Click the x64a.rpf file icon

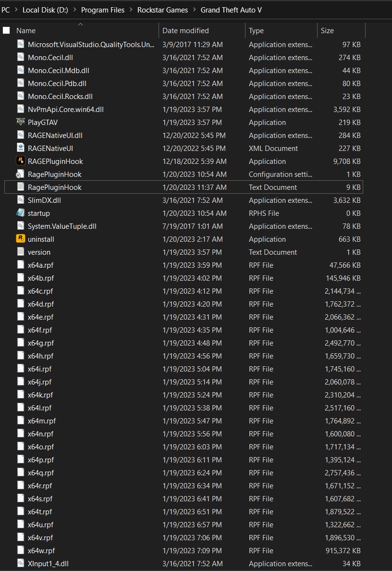tap(20, 265)
